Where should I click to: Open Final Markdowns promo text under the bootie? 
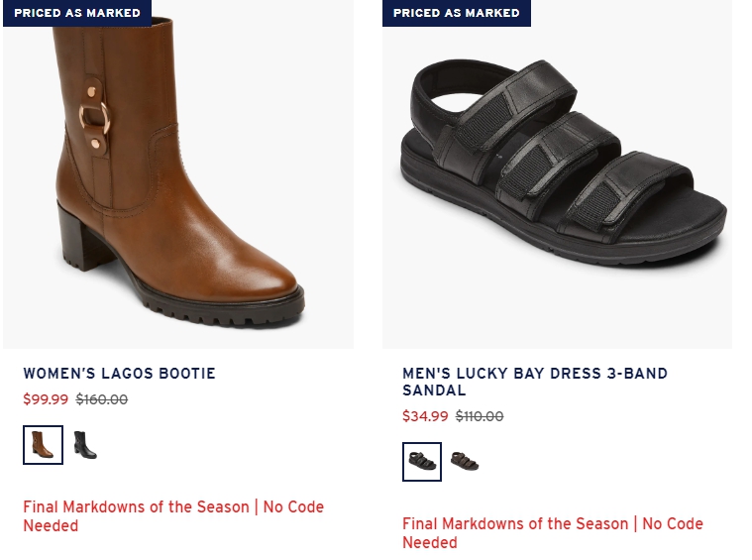[x=173, y=516]
